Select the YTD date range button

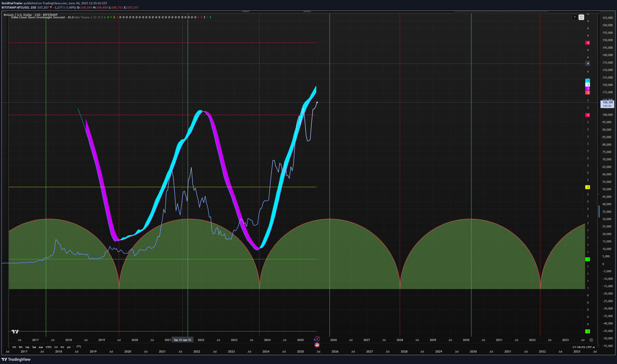[x=48, y=347]
